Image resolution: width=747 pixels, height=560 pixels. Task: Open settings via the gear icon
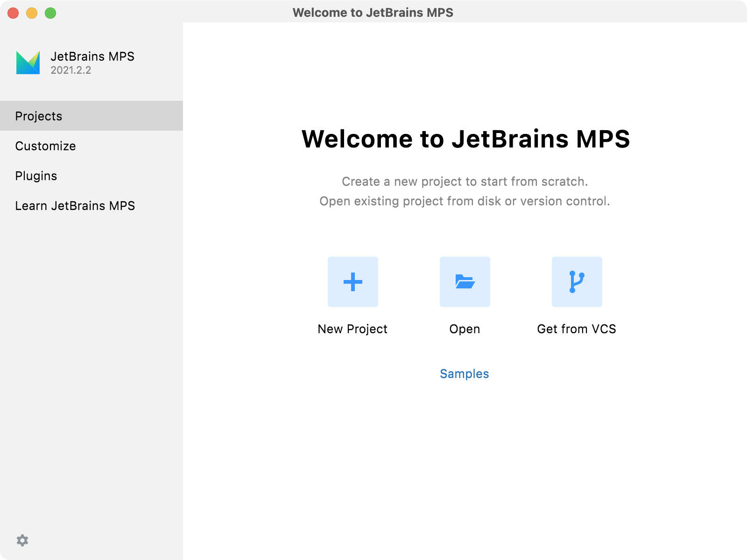click(23, 540)
